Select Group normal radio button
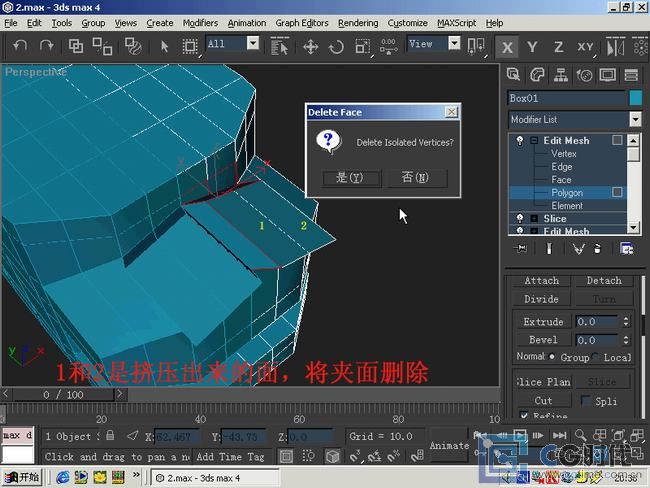The width and height of the screenshot is (650, 488). point(552,356)
